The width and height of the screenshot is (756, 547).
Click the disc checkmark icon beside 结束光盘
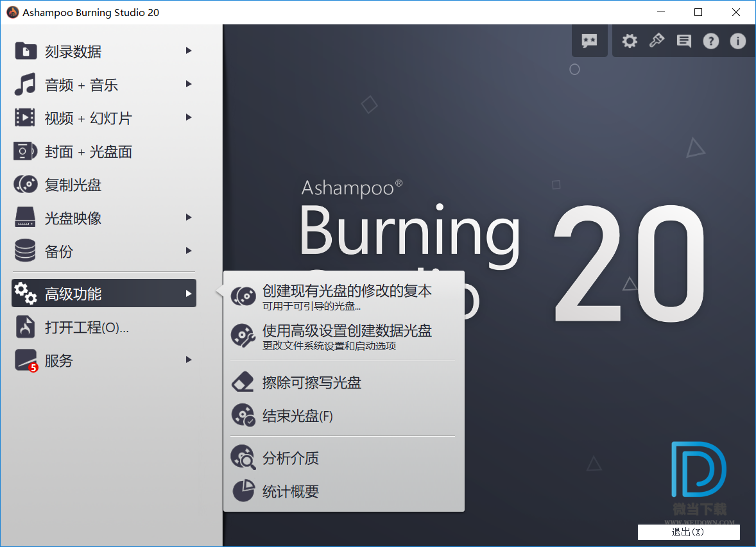point(243,415)
